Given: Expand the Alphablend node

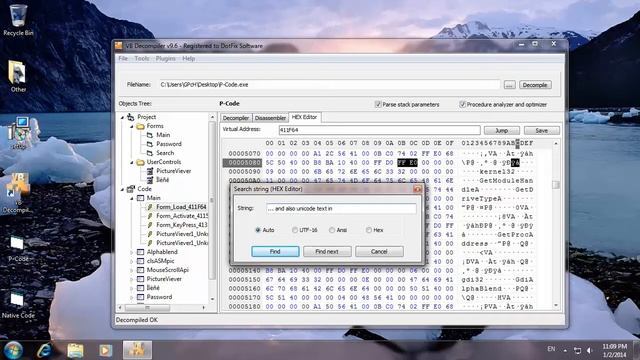Looking at the screenshot, I should tap(131, 252).
